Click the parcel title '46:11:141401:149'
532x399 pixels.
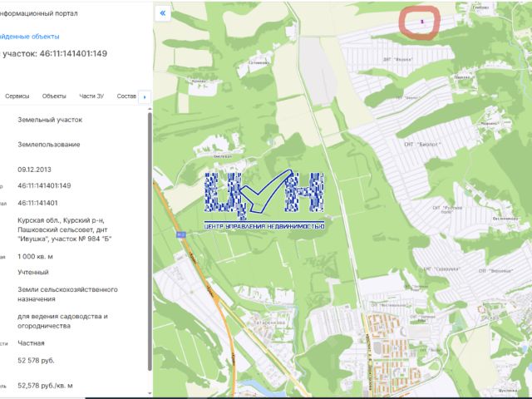click(x=73, y=53)
